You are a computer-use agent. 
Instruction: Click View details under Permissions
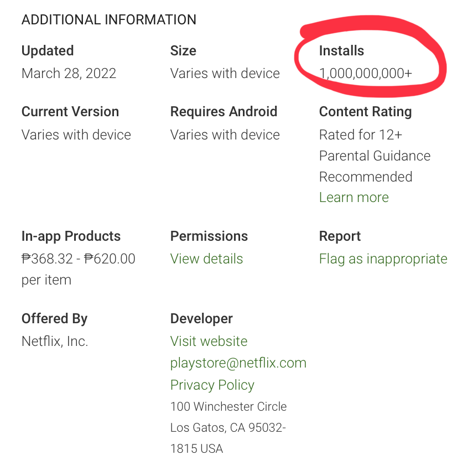pyautogui.click(x=206, y=259)
